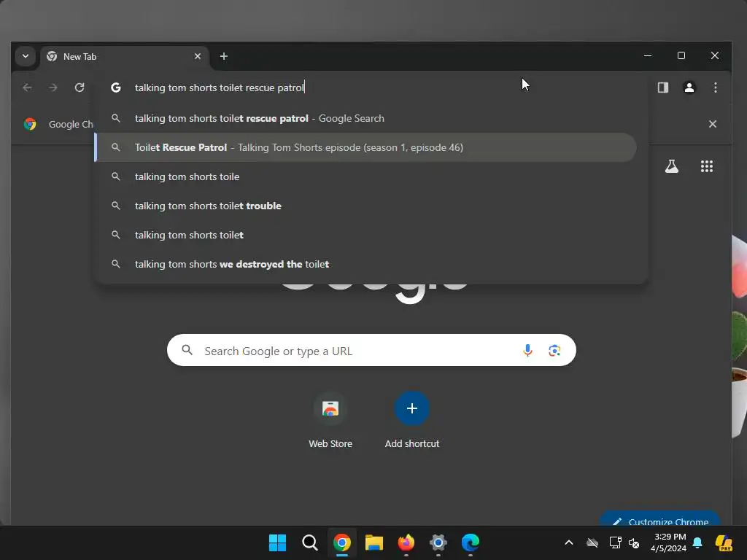
Task: Click the network display tray icon
Action: tap(615, 542)
